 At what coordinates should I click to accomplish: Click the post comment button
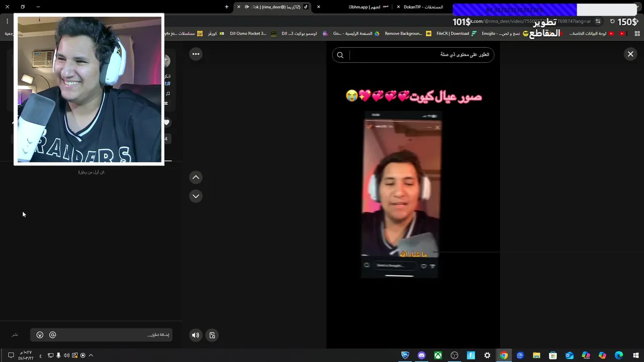15,335
